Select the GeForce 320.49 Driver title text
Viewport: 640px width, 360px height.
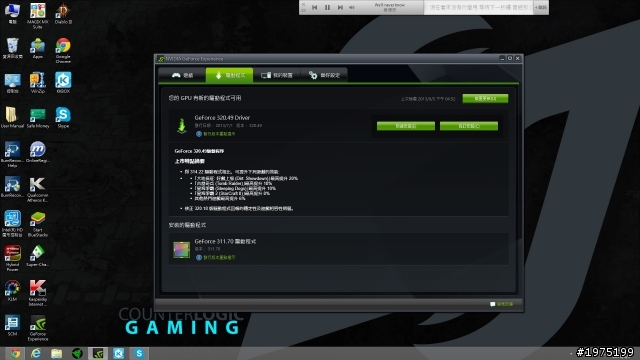pos(222,118)
